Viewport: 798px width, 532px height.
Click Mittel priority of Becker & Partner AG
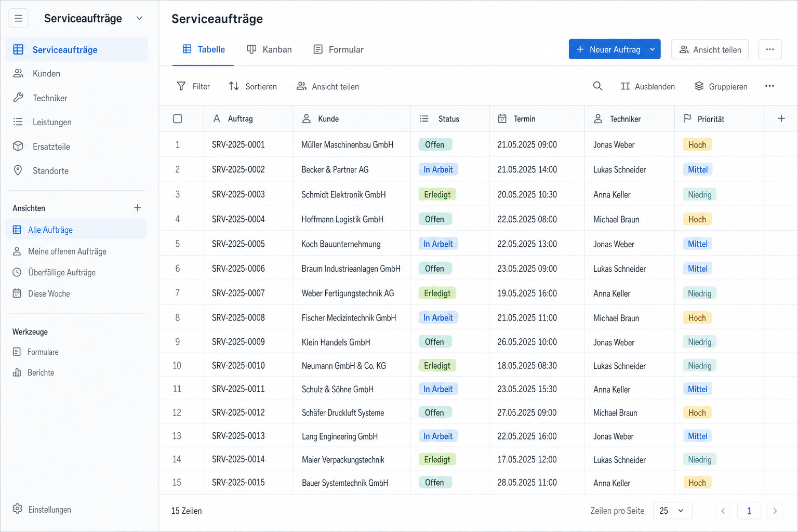(x=698, y=169)
